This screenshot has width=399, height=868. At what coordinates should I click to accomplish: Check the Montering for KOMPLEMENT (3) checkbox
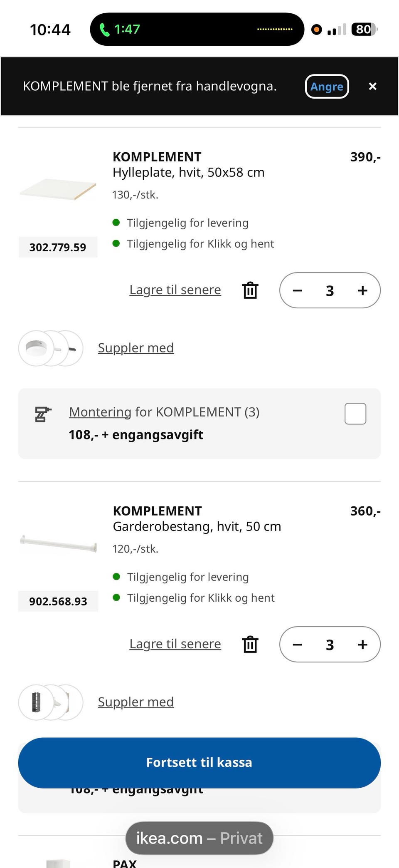click(x=355, y=414)
